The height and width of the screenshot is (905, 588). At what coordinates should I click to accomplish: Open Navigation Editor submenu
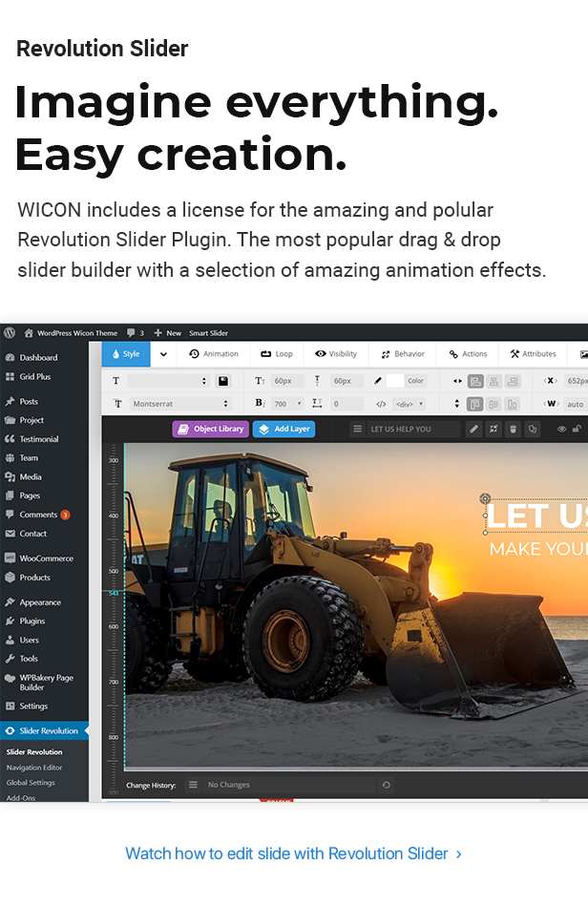click(x=34, y=768)
